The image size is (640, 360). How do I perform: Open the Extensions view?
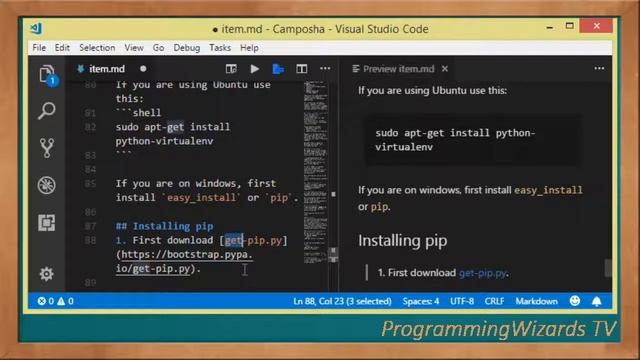point(47,222)
